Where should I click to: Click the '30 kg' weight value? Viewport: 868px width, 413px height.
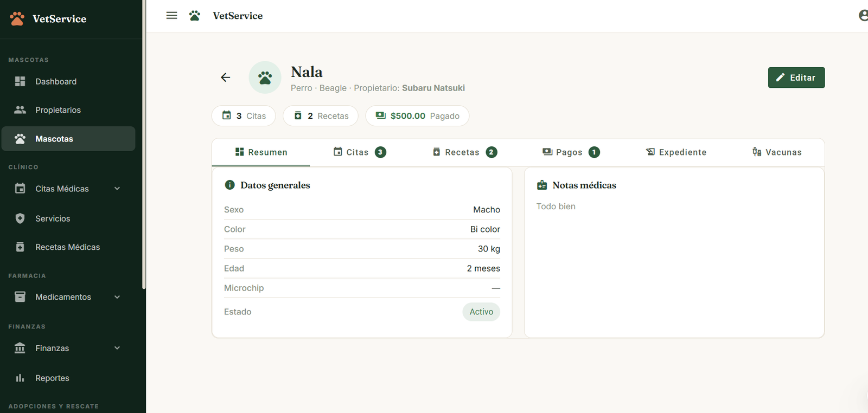pyautogui.click(x=489, y=249)
